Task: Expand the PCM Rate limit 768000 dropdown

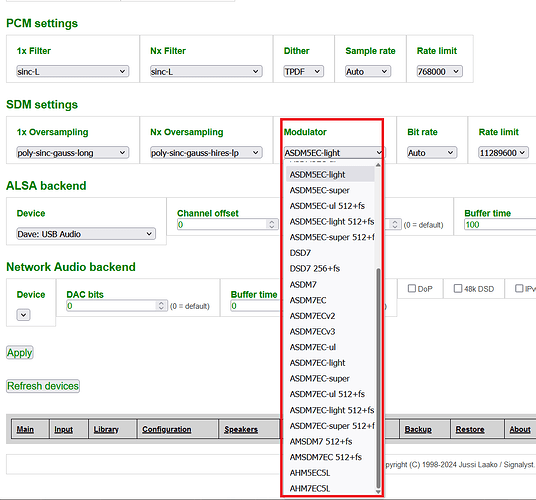Action: click(439, 71)
